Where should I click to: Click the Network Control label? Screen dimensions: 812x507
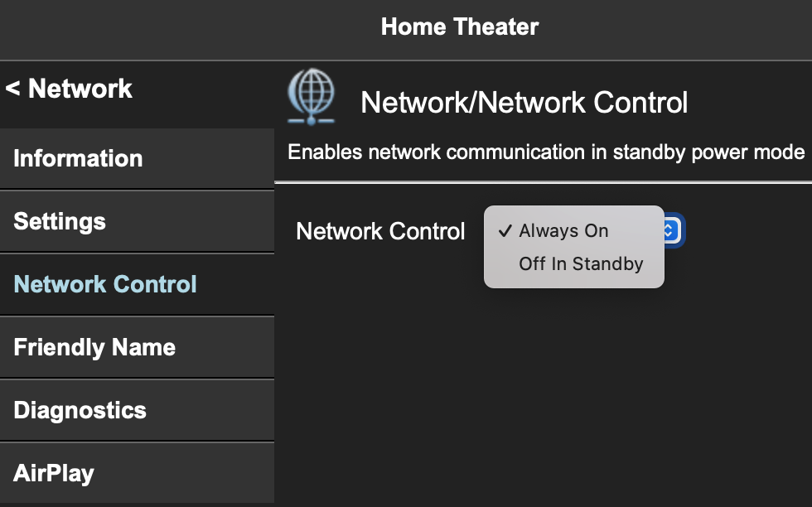point(380,231)
